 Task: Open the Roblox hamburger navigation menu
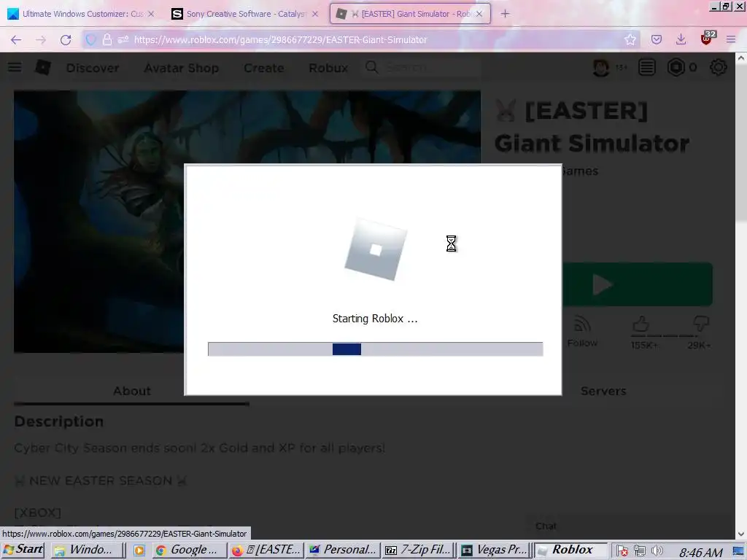click(15, 67)
